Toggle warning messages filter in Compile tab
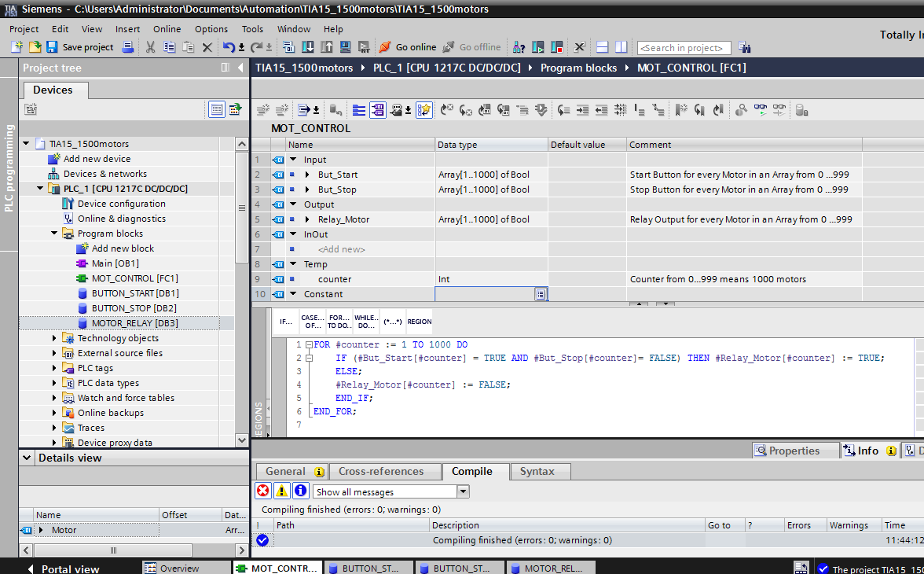Viewport: 924px width, 574px height. 281,491
